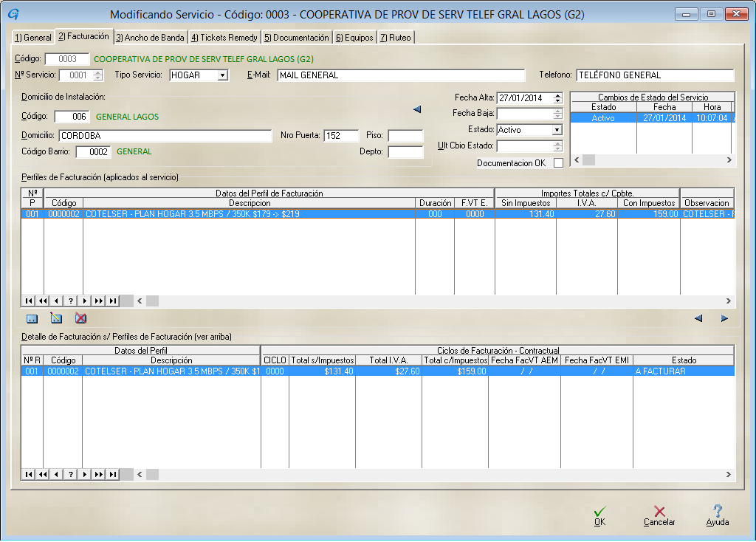The width and height of the screenshot is (756, 542).
Task: Click installation Código field 006
Action: (72, 117)
